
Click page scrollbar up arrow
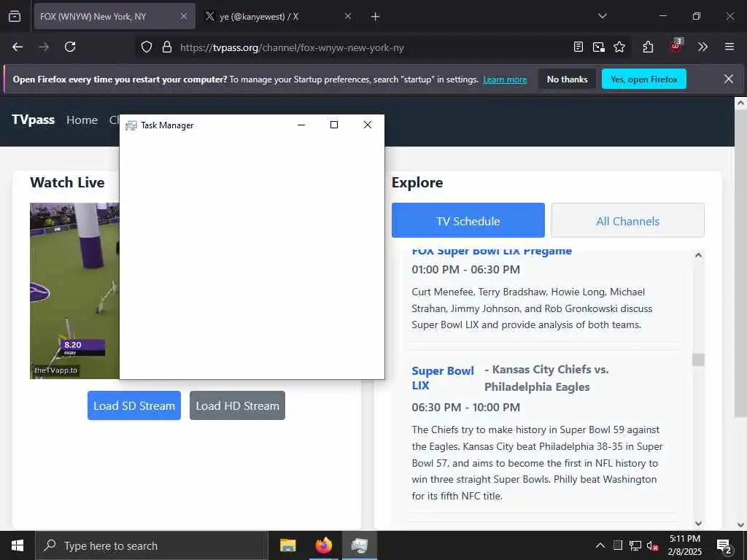pos(740,104)
